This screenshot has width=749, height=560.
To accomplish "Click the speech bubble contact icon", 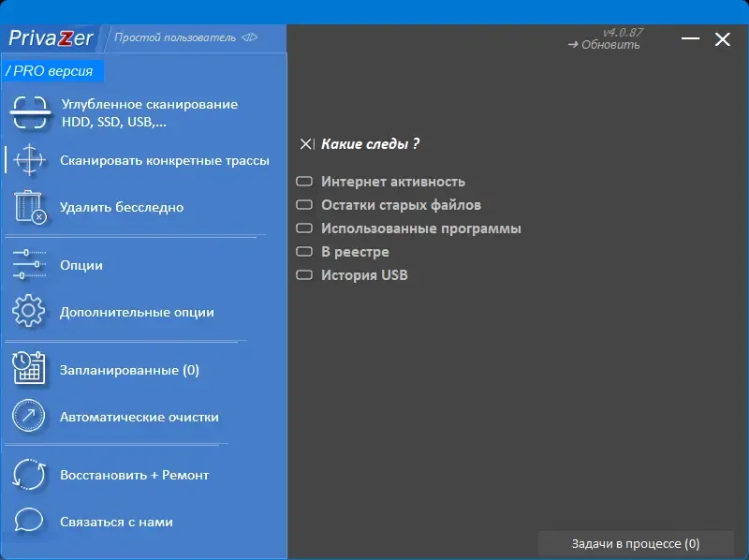I will click(30, 522).
